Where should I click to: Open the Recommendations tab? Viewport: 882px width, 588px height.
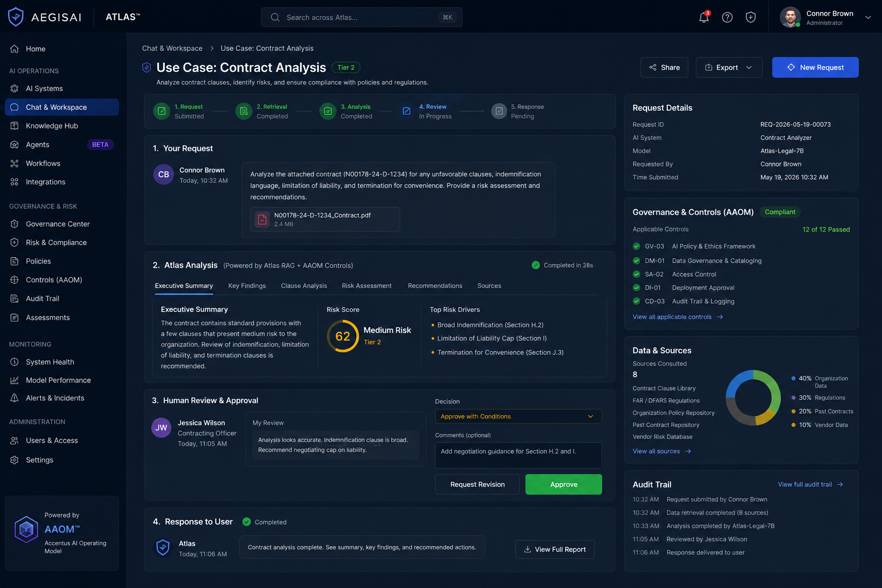tap(435, 286)
